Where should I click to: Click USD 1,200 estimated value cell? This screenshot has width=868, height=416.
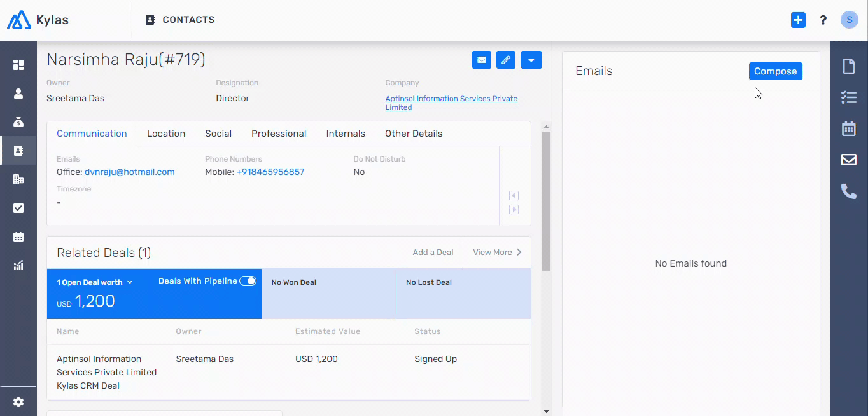pos(316,359)
